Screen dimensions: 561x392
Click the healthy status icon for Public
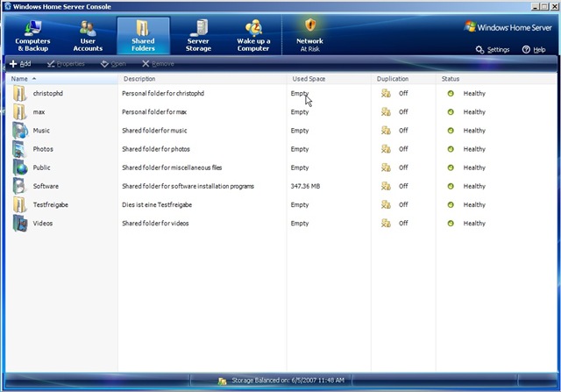click(451, 167)
